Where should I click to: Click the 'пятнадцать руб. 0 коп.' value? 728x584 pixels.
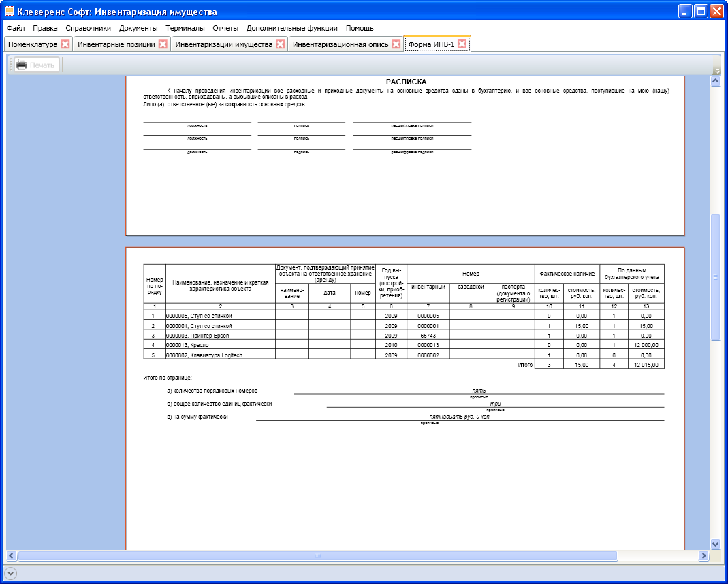point(460,417)
